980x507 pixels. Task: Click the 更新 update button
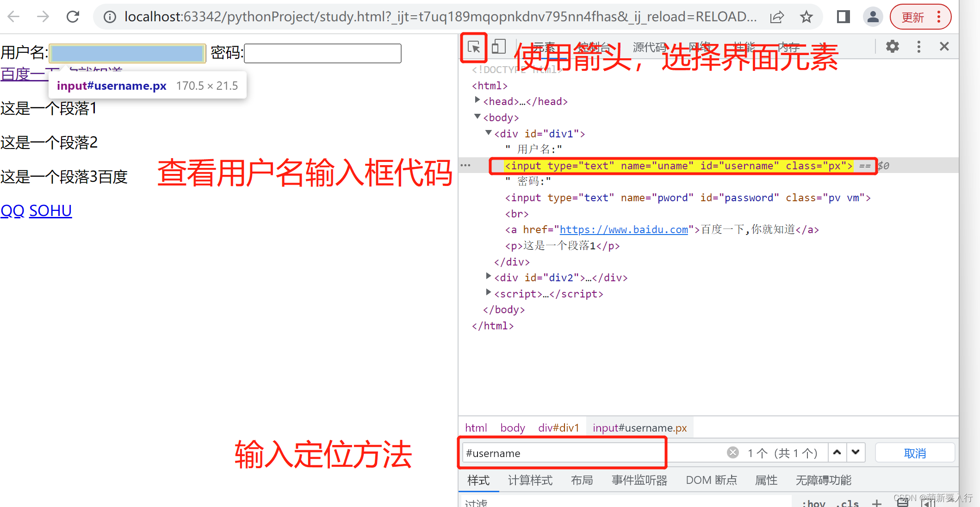tap(913, 18)
